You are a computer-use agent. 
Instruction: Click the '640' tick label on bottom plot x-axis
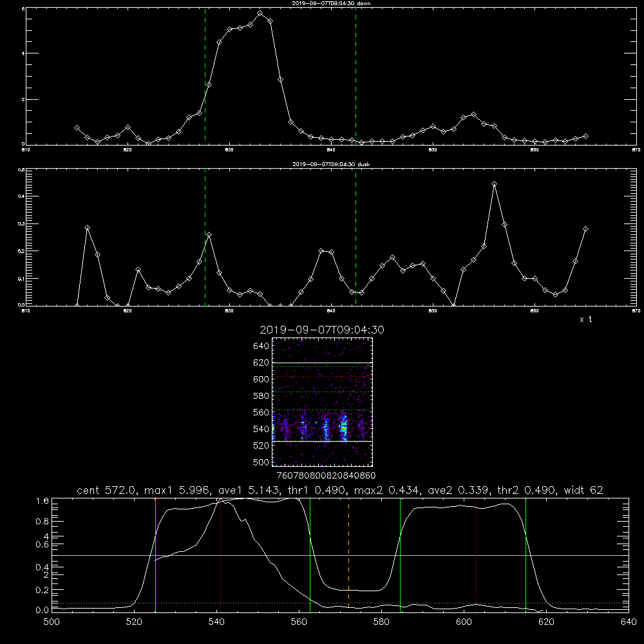629,622
